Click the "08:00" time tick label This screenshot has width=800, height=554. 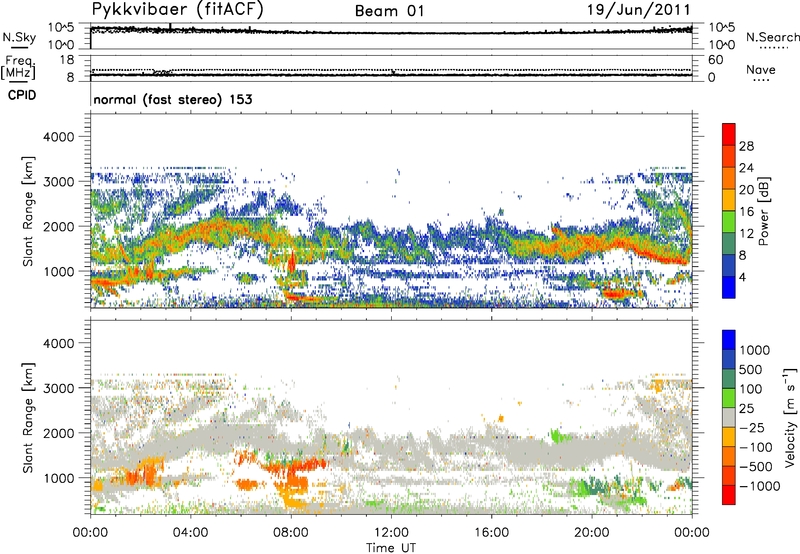click(290, 533)
